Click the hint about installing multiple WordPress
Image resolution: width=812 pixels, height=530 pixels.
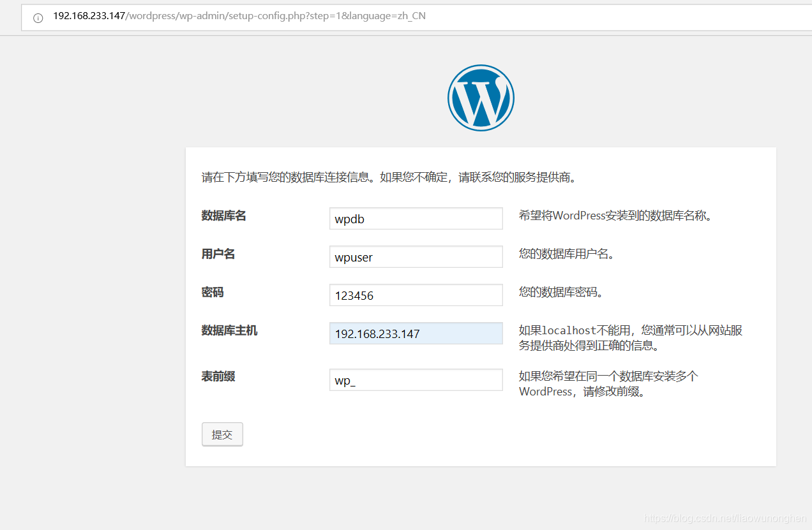pyautogui.click(x=608, y=384)
